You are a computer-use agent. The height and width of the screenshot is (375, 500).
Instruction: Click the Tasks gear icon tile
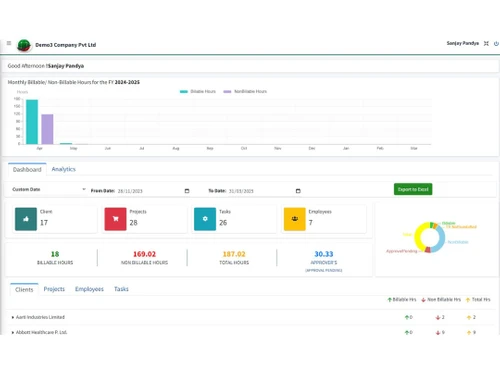point(205,219)
